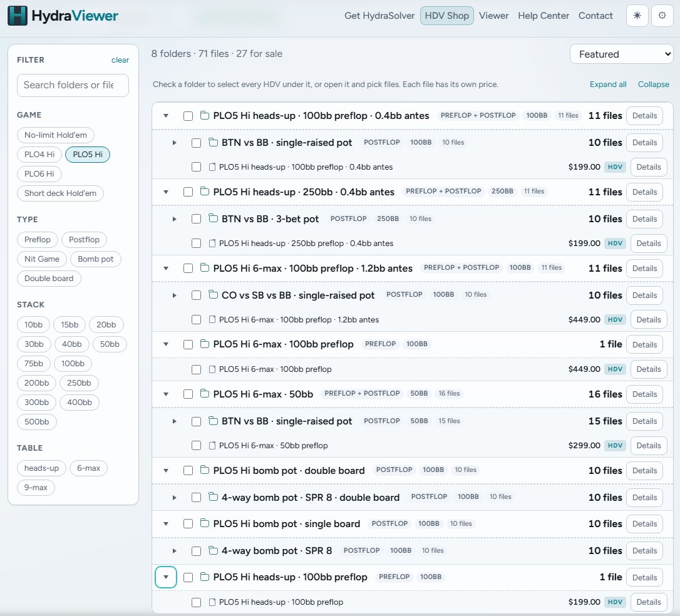Click folder icon of PLO5 Hi 6-max 50bb
Viewport: 680px width, 616px height.
tap(204, 393)
